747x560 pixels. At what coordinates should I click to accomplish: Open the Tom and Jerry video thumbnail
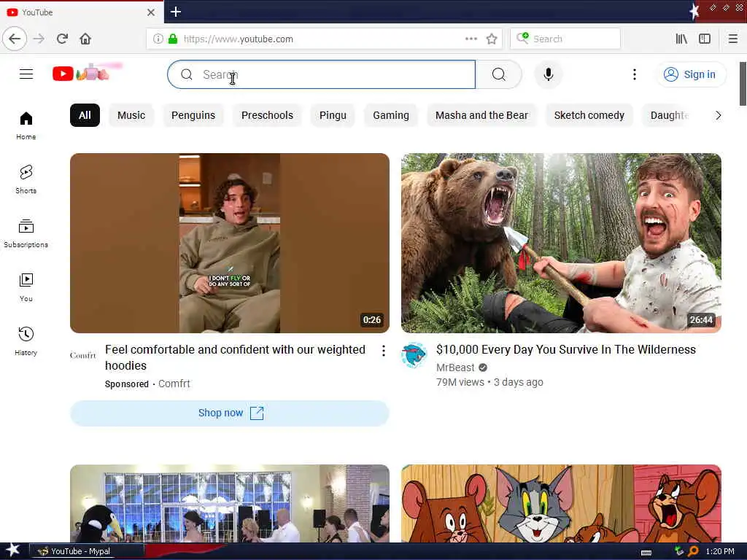coord(561,503)
